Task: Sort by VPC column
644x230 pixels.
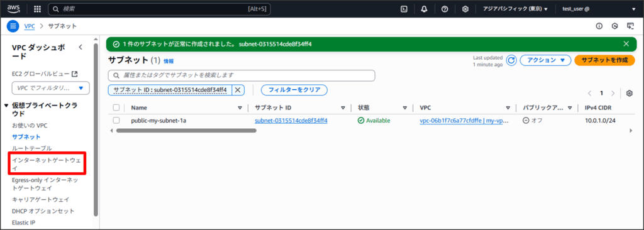Action: (508, 108)
